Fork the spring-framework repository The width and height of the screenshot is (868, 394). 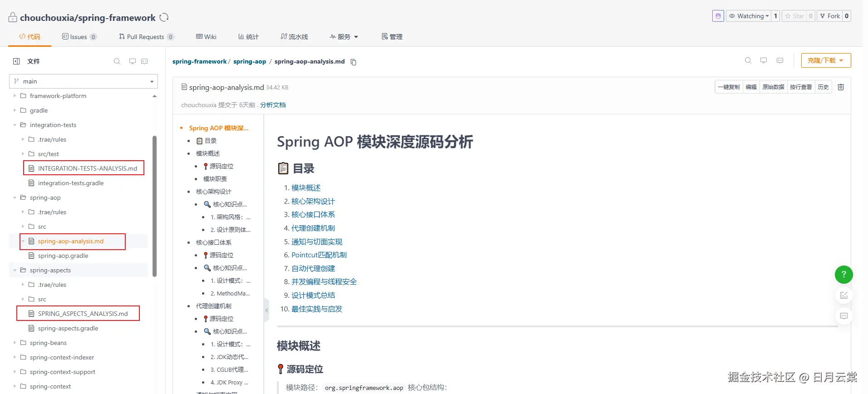tap(830, 16)
